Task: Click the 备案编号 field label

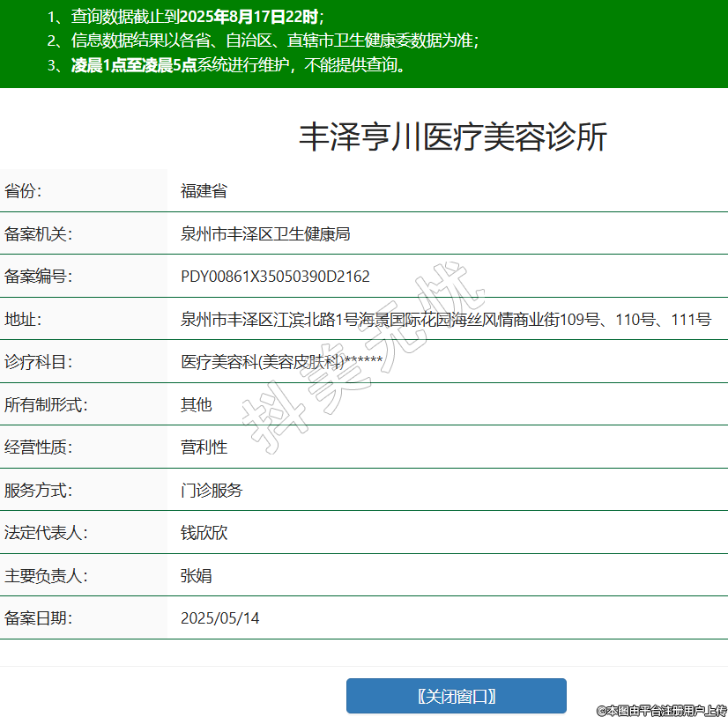Action: click(x=38, y=277)
